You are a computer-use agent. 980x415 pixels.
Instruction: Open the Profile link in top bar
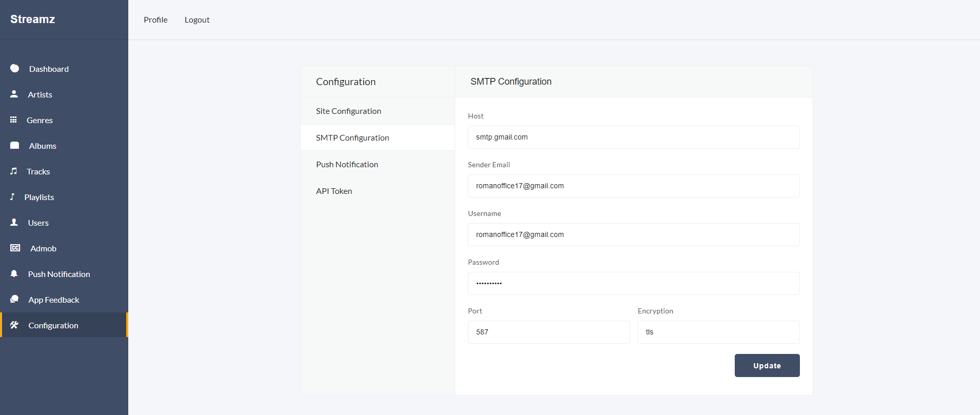point(155,20)
